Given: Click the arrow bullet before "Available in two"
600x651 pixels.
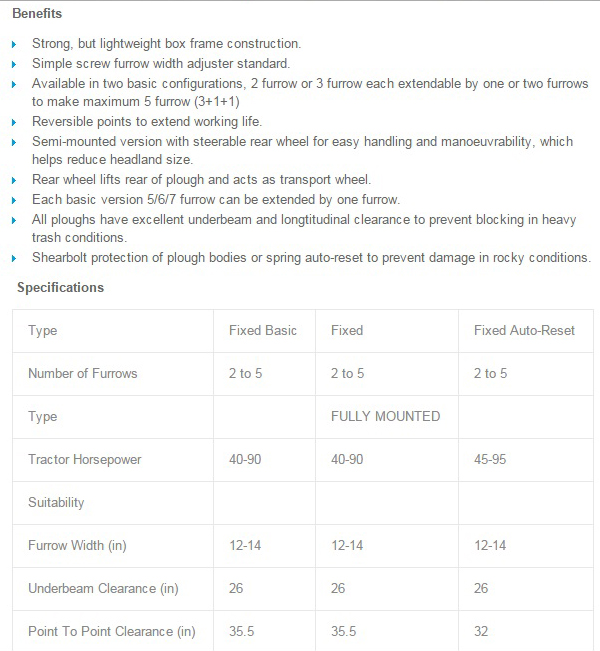Looking at the screenshot, I should [13, 84].
